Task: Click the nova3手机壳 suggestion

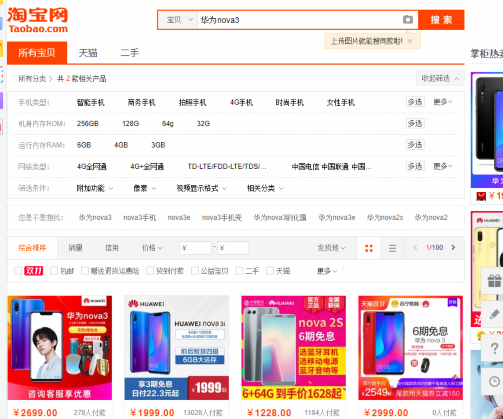Action: point(222,218)
